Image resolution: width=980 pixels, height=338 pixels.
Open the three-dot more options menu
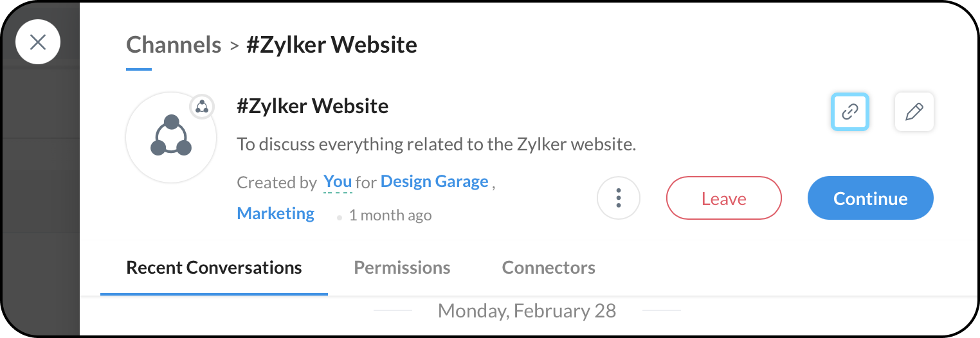[x=618, y=198]
